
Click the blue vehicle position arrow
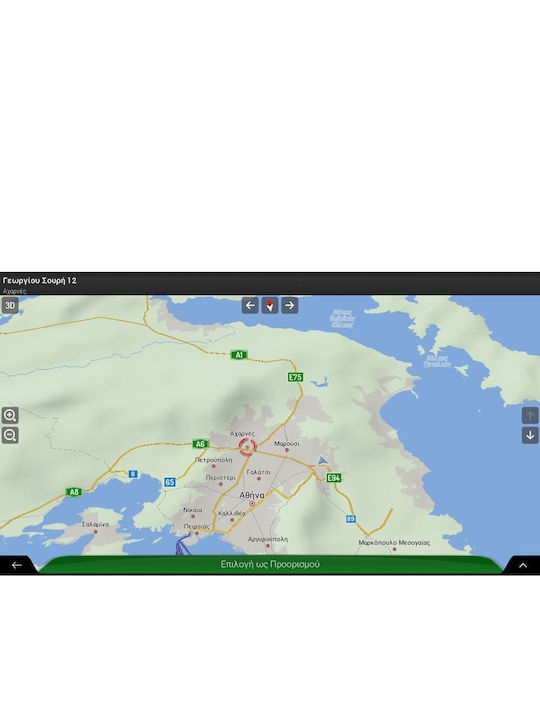coord(322,460)
